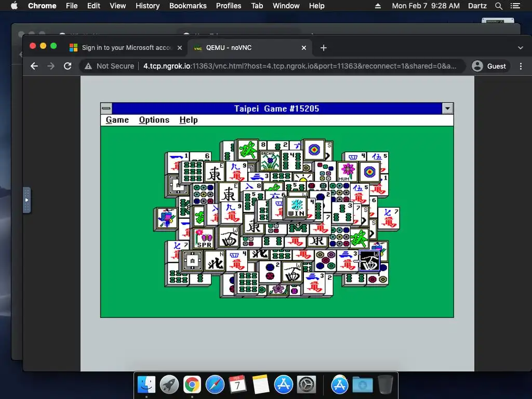The image size is (532, 399).
Task: Open the Options menu in Taipei
Action: [154, 120]
